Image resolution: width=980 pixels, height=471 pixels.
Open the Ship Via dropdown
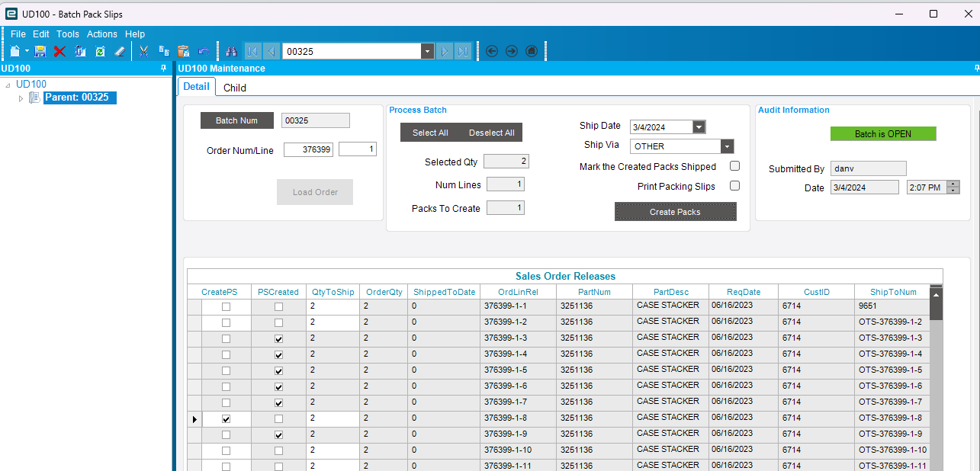pyautogui.click(x=727, y=146)
